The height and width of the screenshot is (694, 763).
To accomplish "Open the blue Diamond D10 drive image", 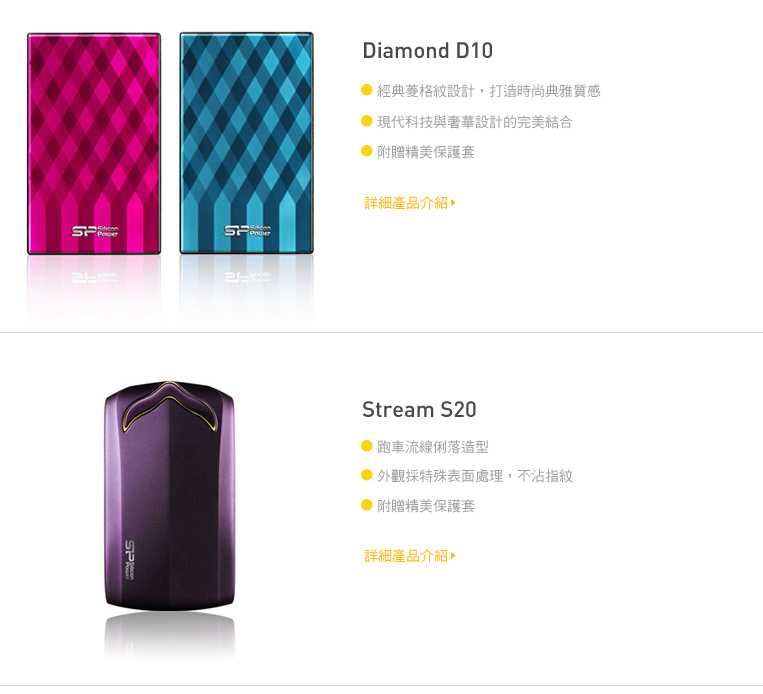I will tap(247, 144).
